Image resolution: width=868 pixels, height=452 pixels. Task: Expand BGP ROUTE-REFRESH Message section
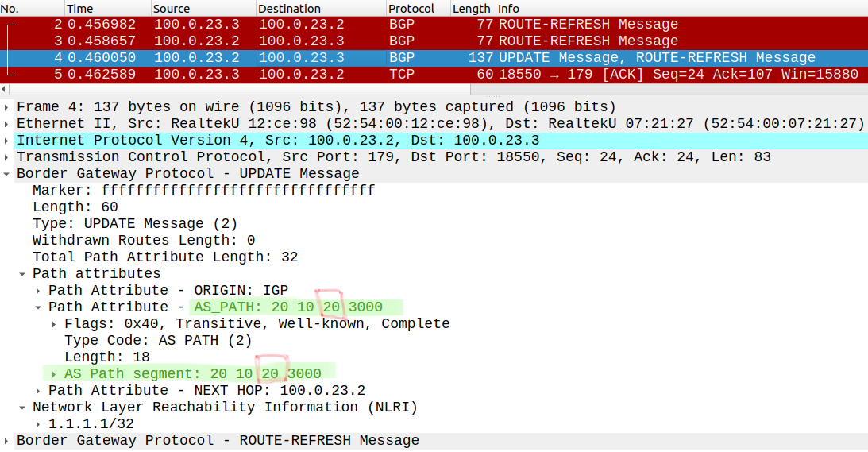[x=6, y=441]
